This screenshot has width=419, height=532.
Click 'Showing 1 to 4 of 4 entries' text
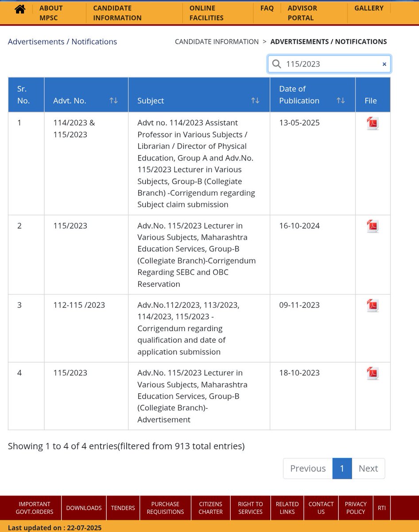pos(126,446)
